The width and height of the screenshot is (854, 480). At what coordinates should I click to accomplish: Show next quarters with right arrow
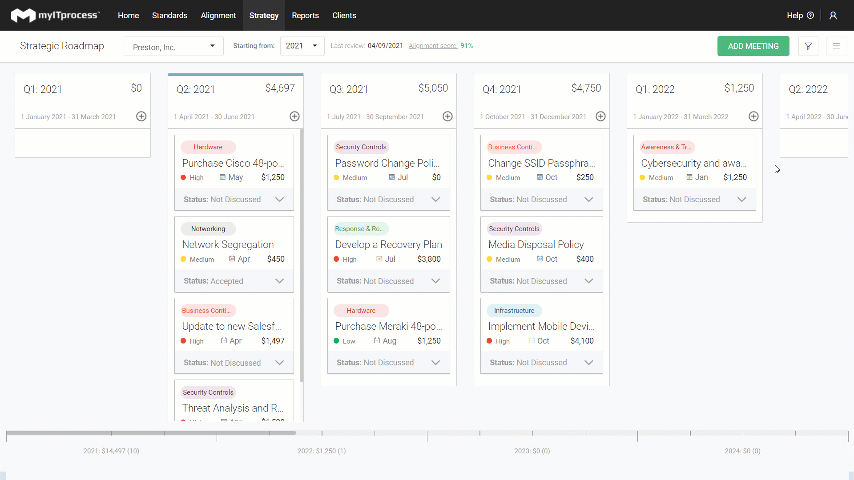(777, 169)
